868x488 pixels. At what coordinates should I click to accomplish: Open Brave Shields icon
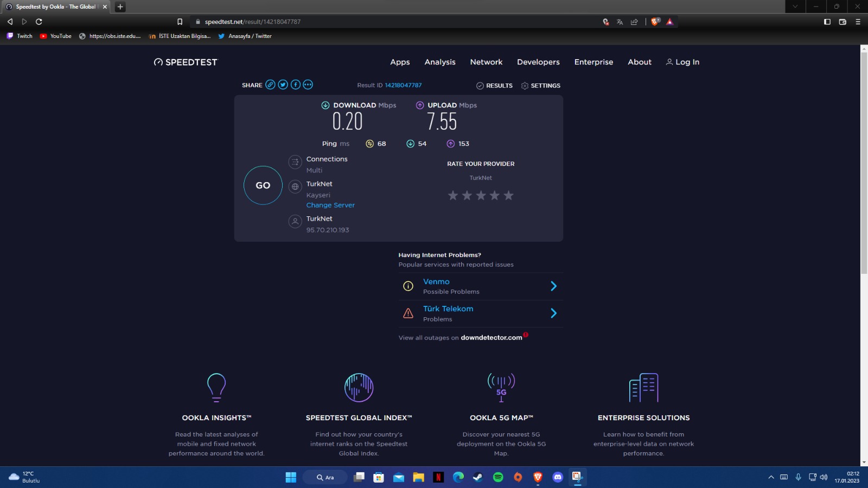coord(655,22)
